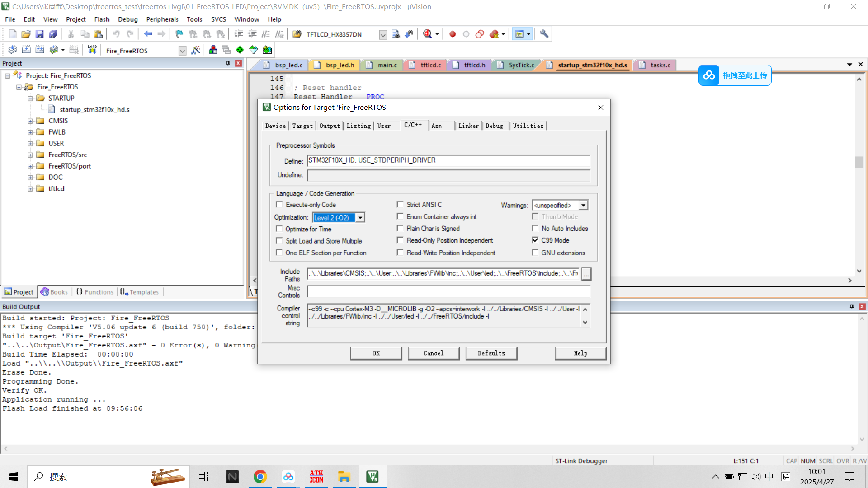
Task: Click the Define preprocessor symbols field
Action: tap(448, 161)
